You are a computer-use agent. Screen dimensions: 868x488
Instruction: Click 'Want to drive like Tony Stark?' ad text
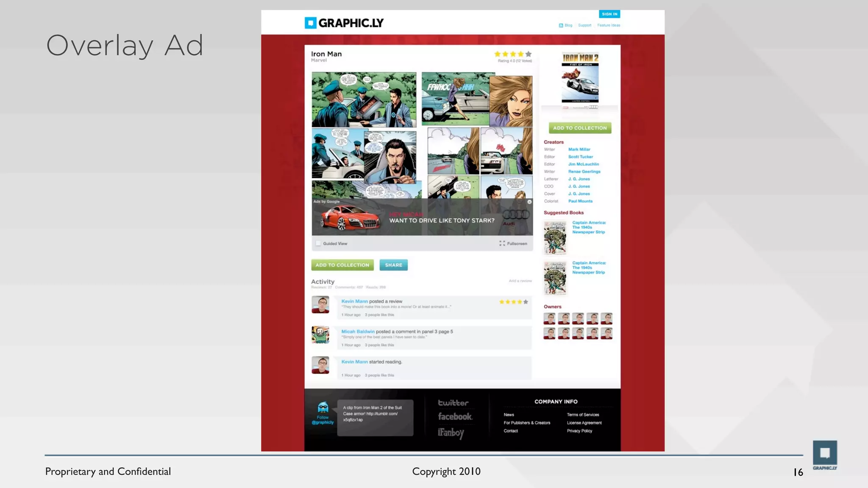click(442, 221)
